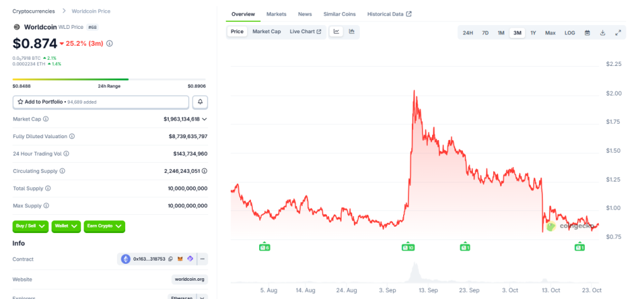Open the Markets tab

276,14
